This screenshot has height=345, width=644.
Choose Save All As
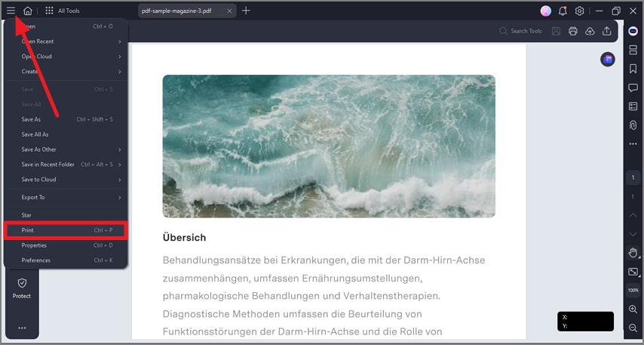(66, 134)
